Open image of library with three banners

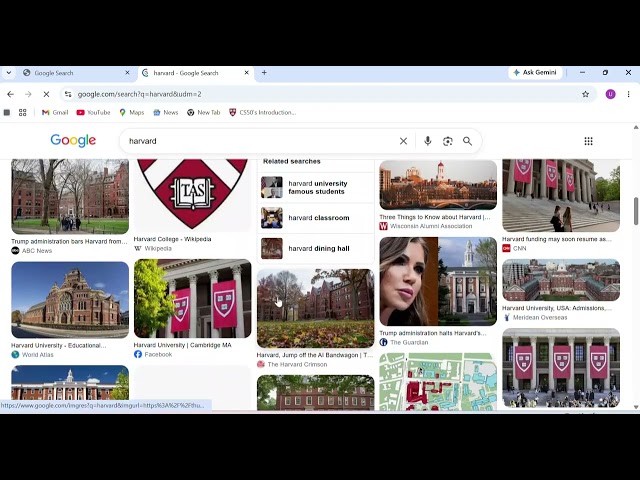pyautogui.click(x=561, y=368)
